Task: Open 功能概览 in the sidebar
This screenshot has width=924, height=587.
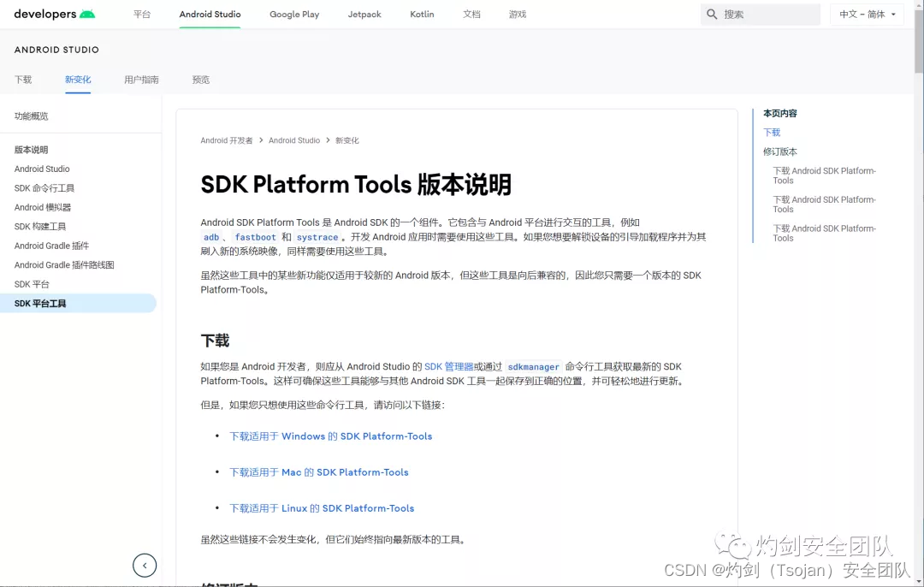Action: [32, 116]
